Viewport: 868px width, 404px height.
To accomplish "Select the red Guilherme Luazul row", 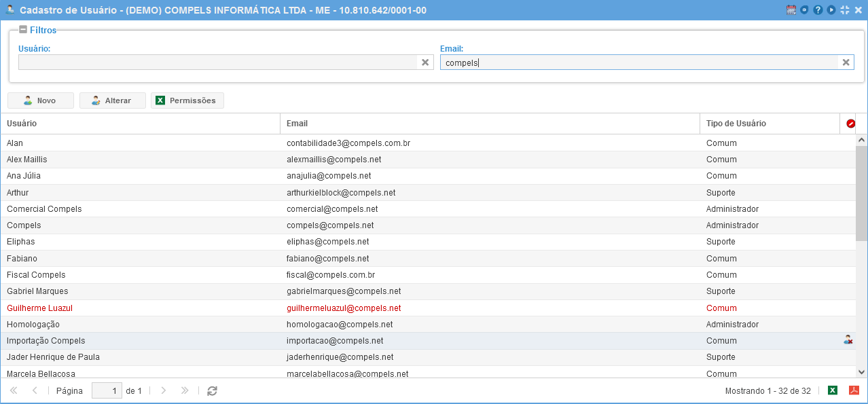I will click(428, 308).
